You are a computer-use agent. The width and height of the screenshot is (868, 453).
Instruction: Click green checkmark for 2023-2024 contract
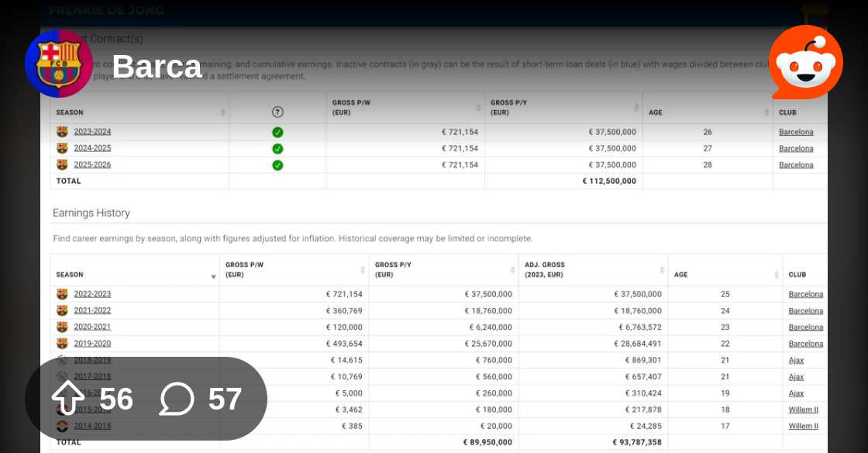point(278,133)
